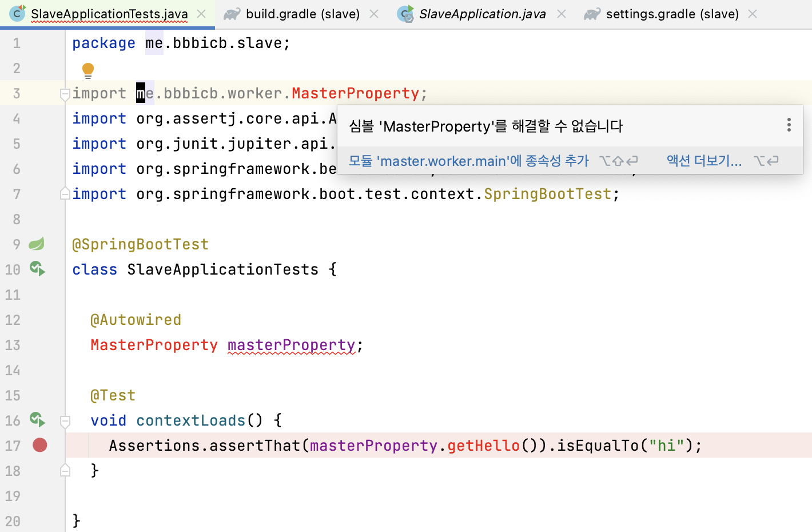
Task: Click the Spring leaf gutter icon on line 9
Action: click(x=37, y=244)
